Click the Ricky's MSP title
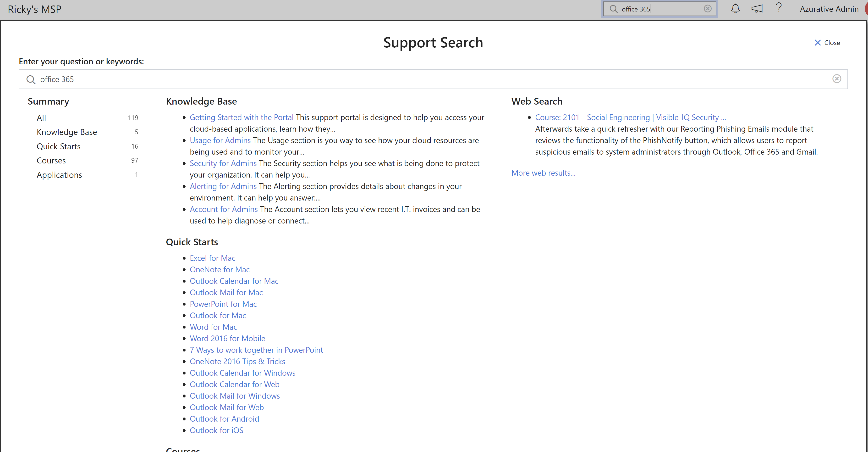The image size is (868, 452). point(35,9)
